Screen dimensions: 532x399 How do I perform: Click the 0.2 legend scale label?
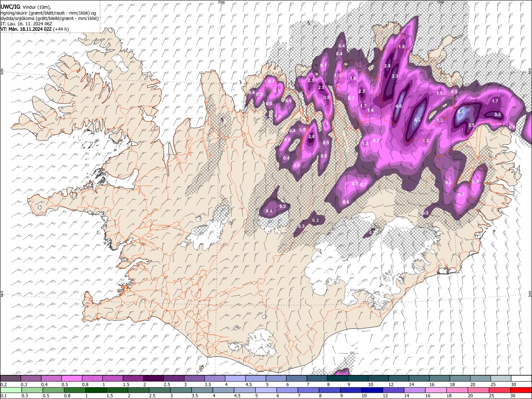tap(3, 384)
